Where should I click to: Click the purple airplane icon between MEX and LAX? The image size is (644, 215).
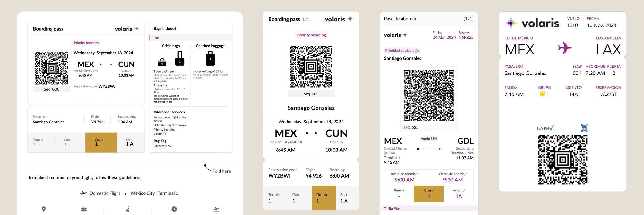pyautogui.click(x=565, y=48)
